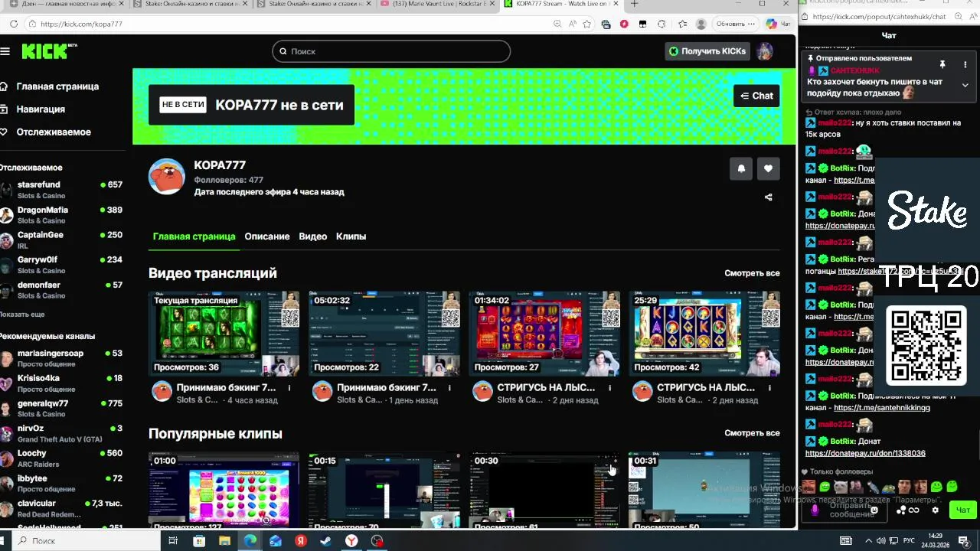Open options menu of 4 часа назад video
980x551 pixels.
289,388
